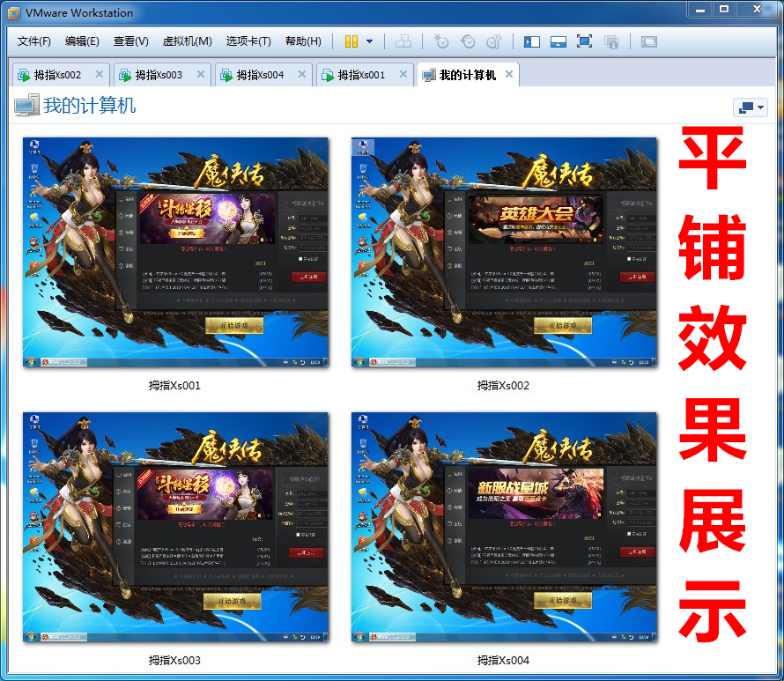Viewport: 784px width, 681px height.
Task: Switch to the 拇指Xs003 tab
Action: (158, 75)
